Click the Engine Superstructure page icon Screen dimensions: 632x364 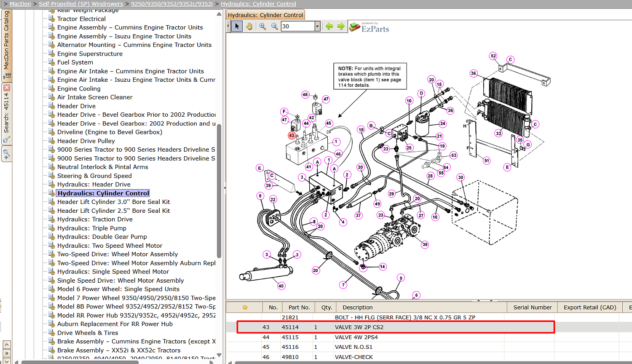[51, 54]
